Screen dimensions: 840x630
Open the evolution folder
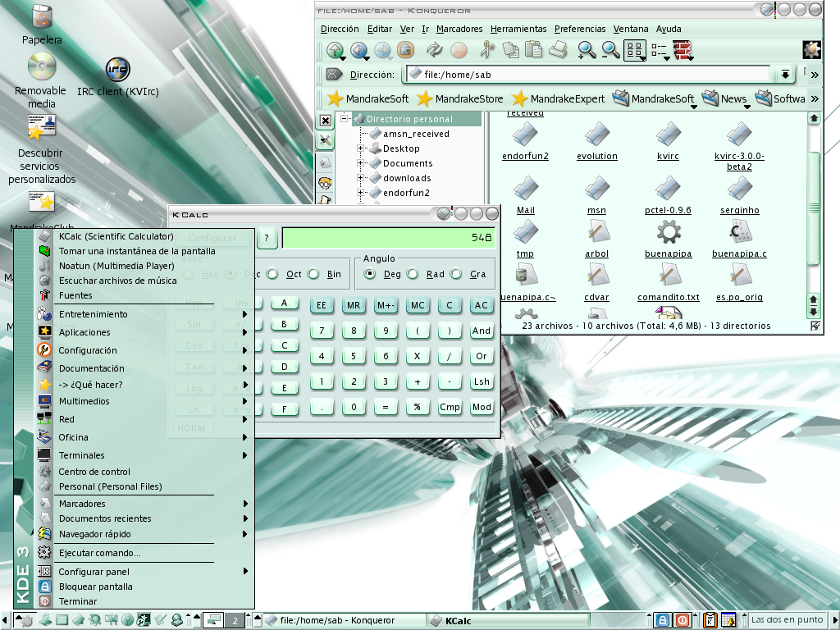[597, 141]
